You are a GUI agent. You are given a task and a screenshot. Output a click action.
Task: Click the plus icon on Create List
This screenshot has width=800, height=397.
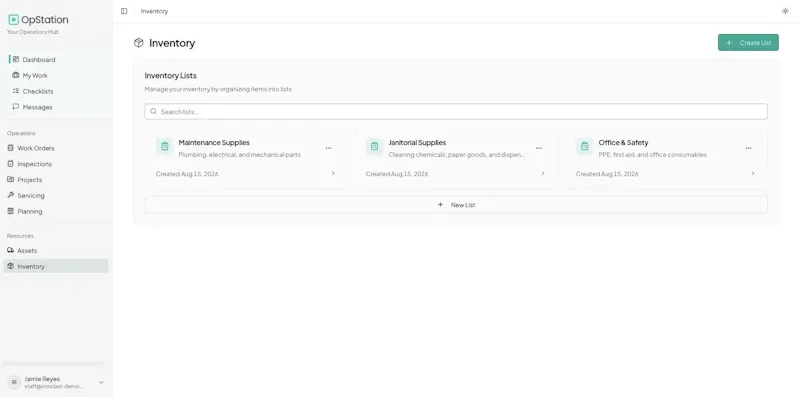pos(729,43)
